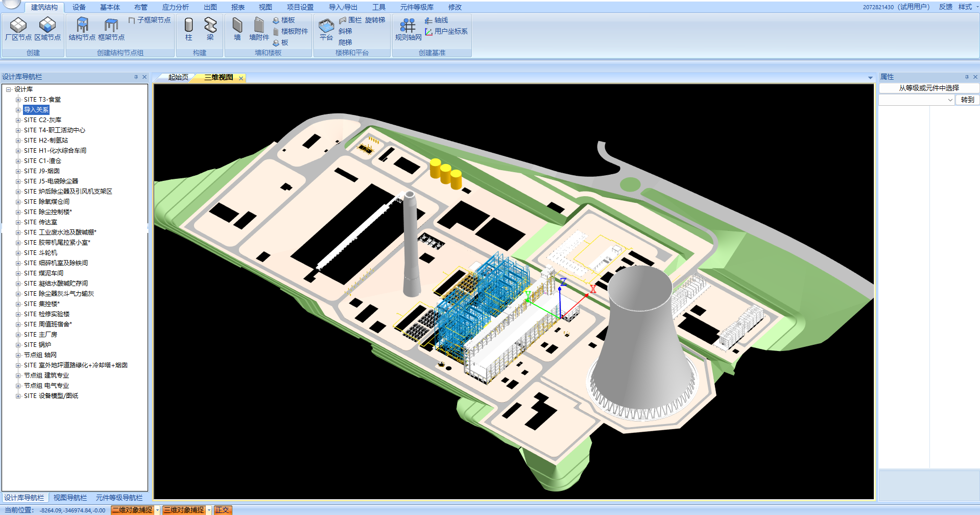Click the 厂区节点 site node icon
Screen dimensions: 980x515
pos(18,26)
